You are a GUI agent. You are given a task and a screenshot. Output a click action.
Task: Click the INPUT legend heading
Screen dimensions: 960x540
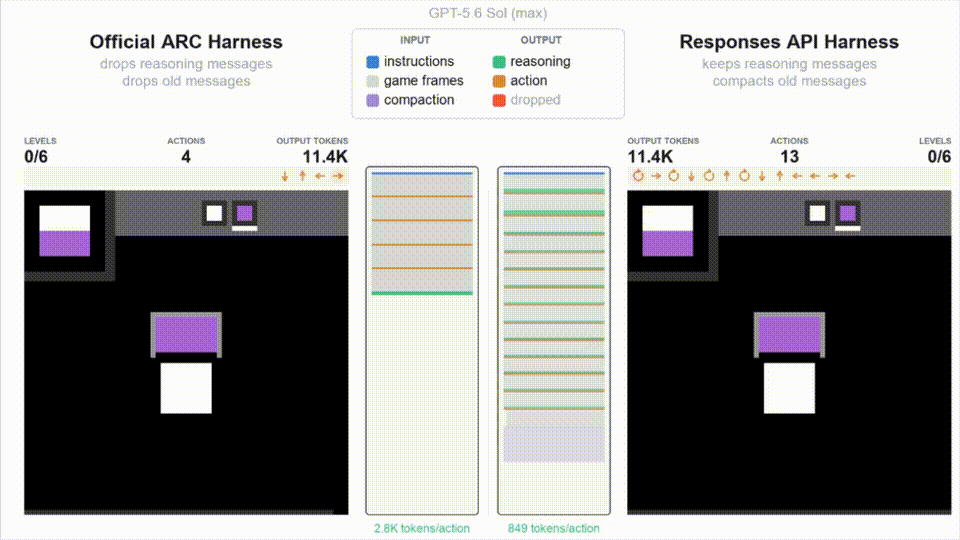coord(415,40)
